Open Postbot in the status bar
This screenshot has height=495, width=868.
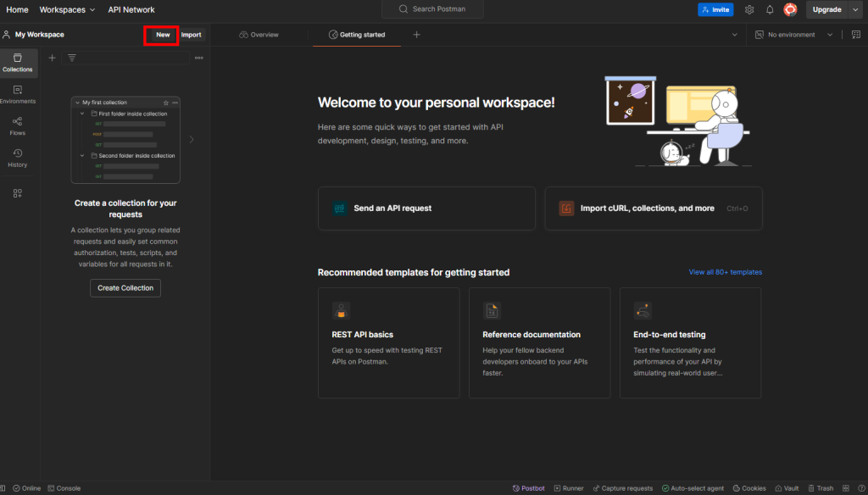click(529, 488)
